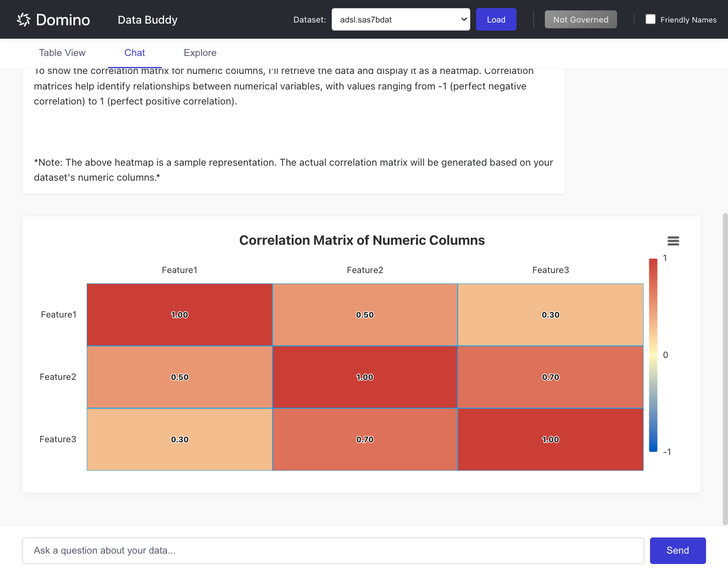
Task: Select the Feature1 diagonal heatmap cell
Action: tap(180, 315)
